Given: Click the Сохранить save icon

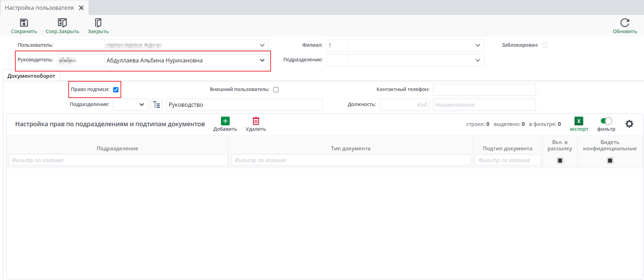Looking at the screenshot, I should (x=24, y=23).
